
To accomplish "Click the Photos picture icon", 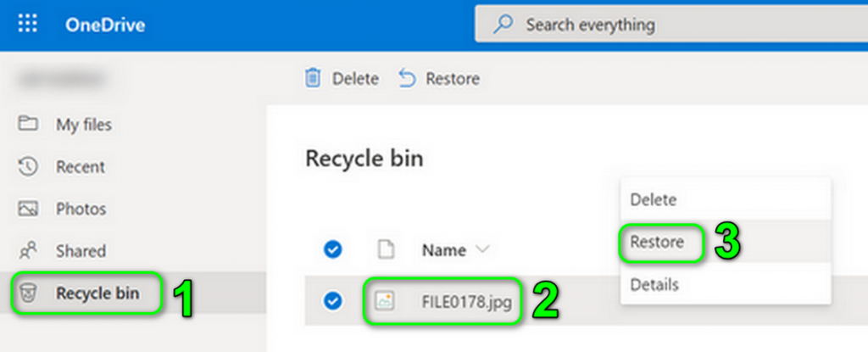I will click(28, 209).
